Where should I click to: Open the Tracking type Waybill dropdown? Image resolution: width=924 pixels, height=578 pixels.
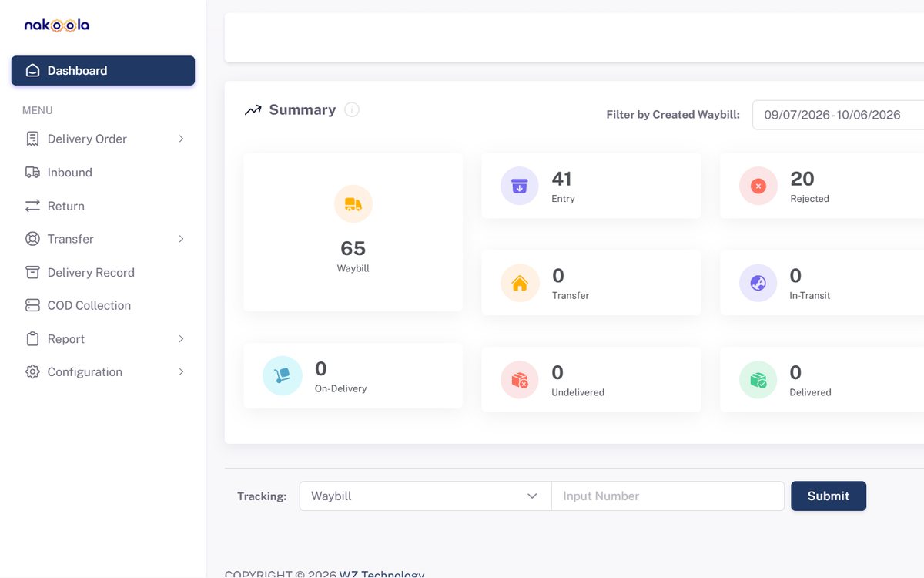pos(425,496)
